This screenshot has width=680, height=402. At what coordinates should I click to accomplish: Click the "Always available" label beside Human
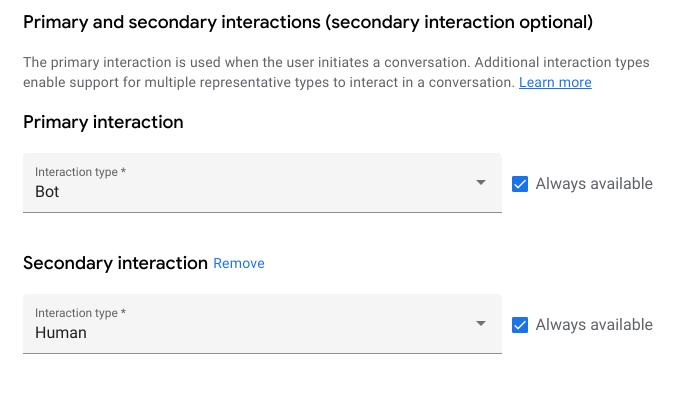pos(594,324)
